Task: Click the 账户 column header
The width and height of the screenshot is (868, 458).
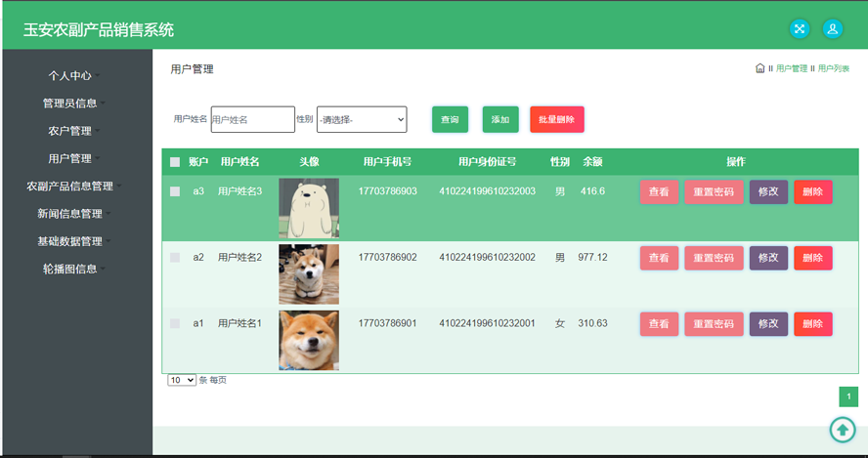Action: 198,162
